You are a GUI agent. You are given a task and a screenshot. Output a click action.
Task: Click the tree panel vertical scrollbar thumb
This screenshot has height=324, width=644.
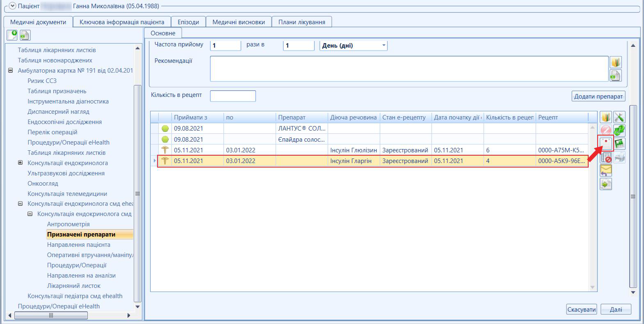(x=137, y=193)
